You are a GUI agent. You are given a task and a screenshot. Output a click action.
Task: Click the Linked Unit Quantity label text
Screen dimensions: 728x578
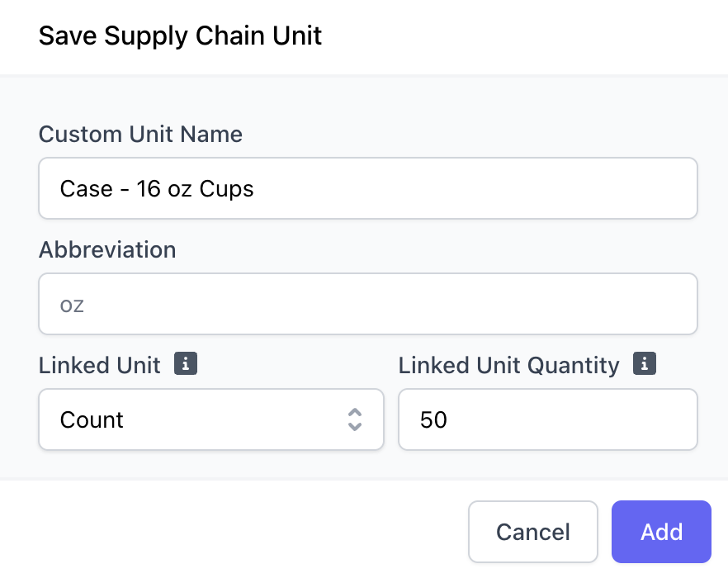pyautogui.click(x=508, y=366)
